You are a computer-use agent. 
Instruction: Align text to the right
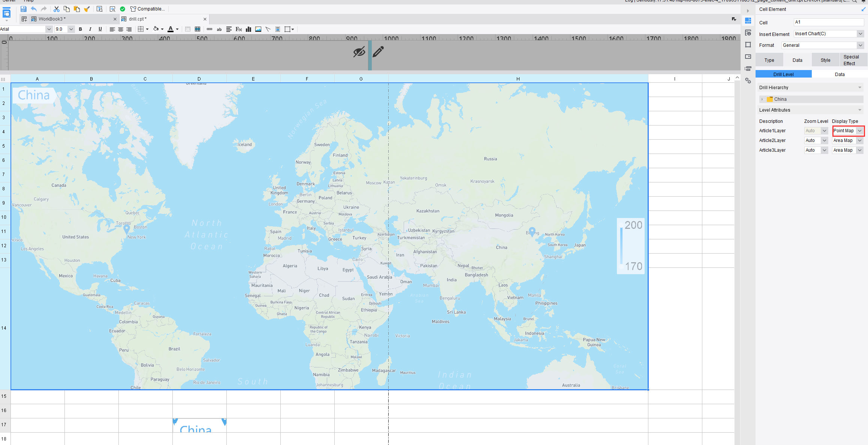[x=129, y=29]
